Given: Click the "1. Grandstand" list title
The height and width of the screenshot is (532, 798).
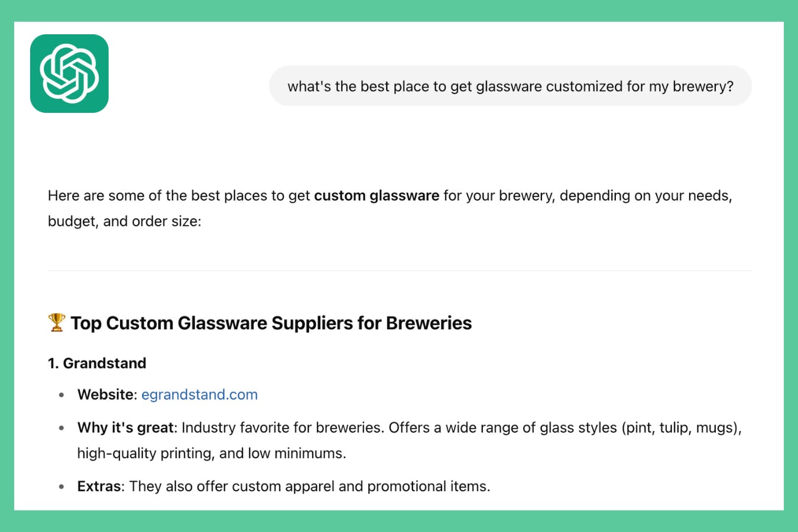Looking at the screenshot, I should [97, 363].
